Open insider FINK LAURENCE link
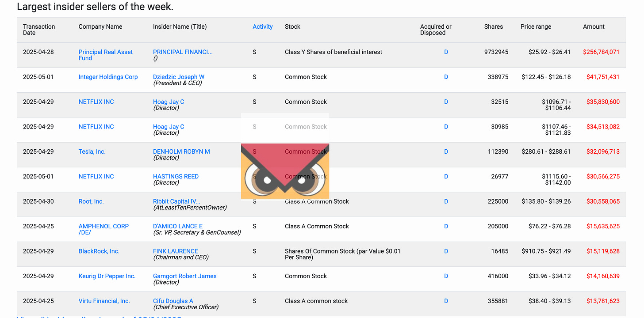This screenshot has height=318, width=644. [x=176, y=251]
